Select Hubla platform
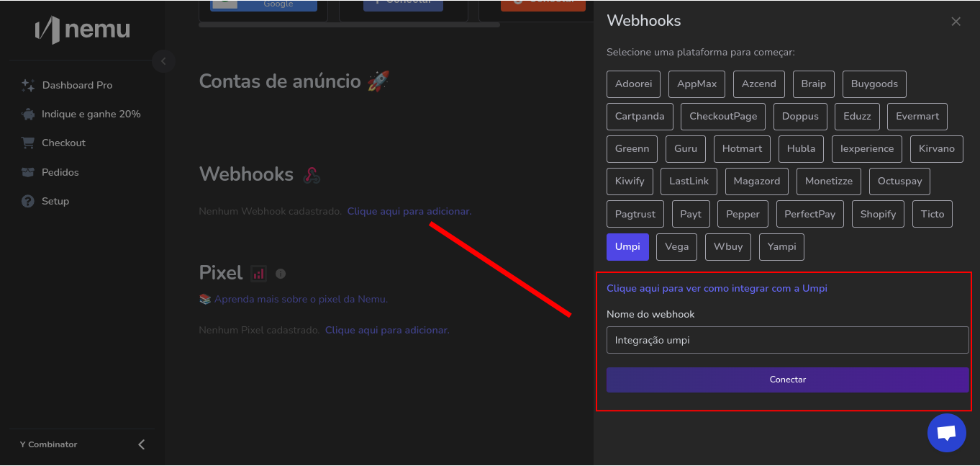This screenshot has width=980, height=466. pos(801,148)
